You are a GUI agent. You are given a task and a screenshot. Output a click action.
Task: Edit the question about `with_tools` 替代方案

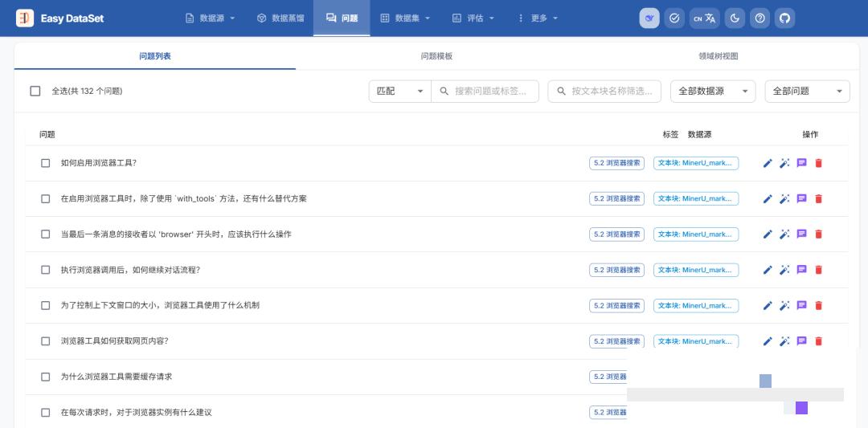coord(768,198)
